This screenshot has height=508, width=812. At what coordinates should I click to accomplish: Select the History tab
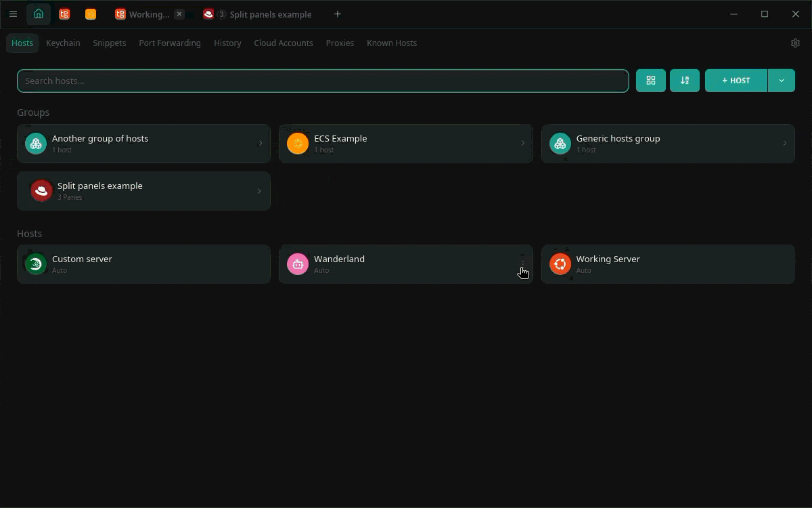(x=227, y=43)
